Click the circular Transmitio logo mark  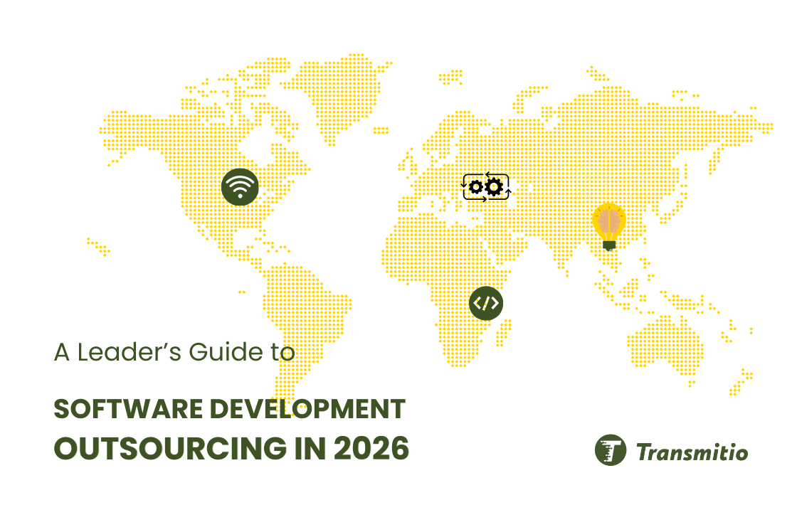[x=611, y=449]
